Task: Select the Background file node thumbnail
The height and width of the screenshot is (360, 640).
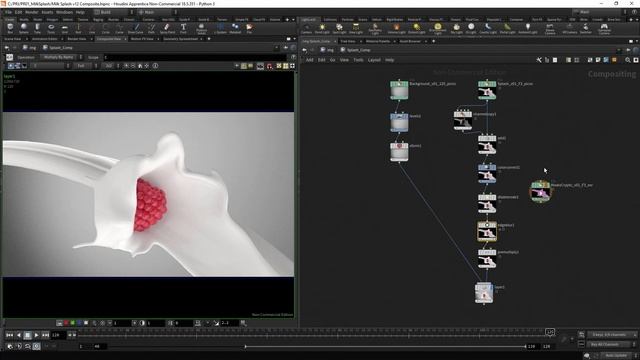Action: [399, 90]
